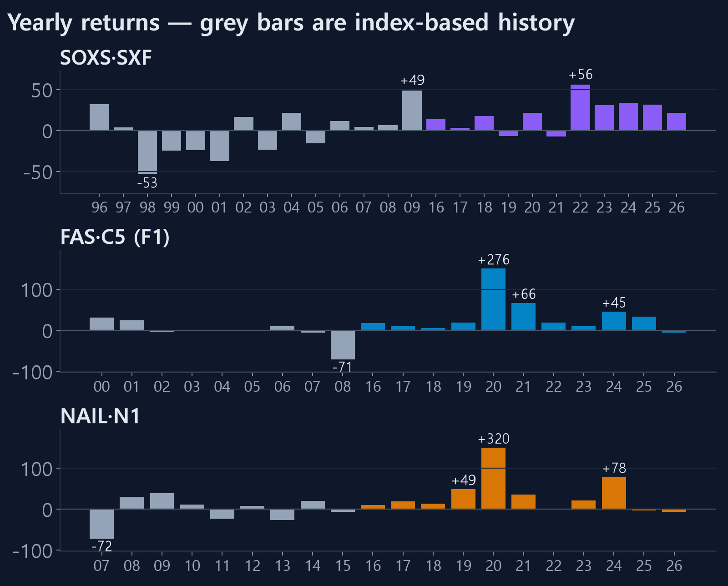
Task: Click the grey 2000 bar in FAS chart
Action: (101, 324)
